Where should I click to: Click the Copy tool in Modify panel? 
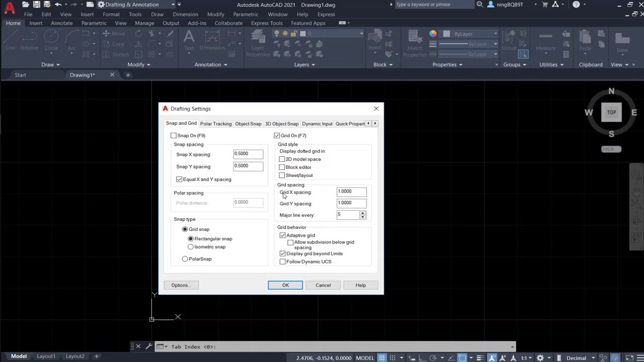coord(114,44)
